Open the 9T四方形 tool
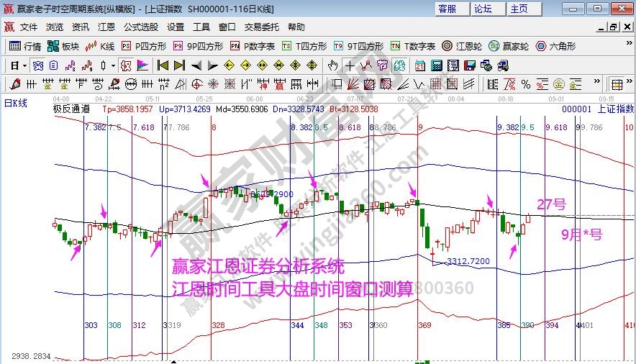This screenshot has width=636, height=364. coord(358,46)
